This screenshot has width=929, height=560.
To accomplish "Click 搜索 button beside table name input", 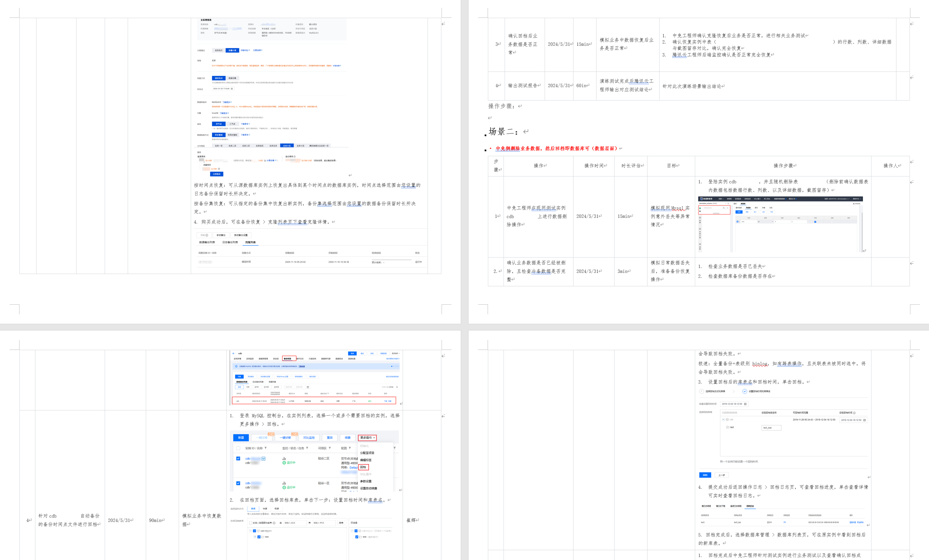I will [341, 523].
